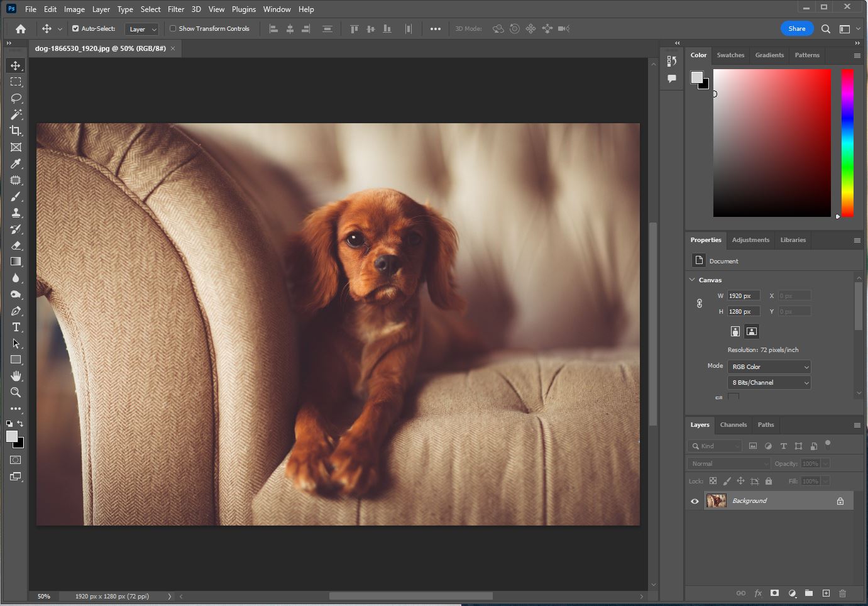Select the Brush tool
The height and width of the screenshot is (606, 868).
[16, 196]
